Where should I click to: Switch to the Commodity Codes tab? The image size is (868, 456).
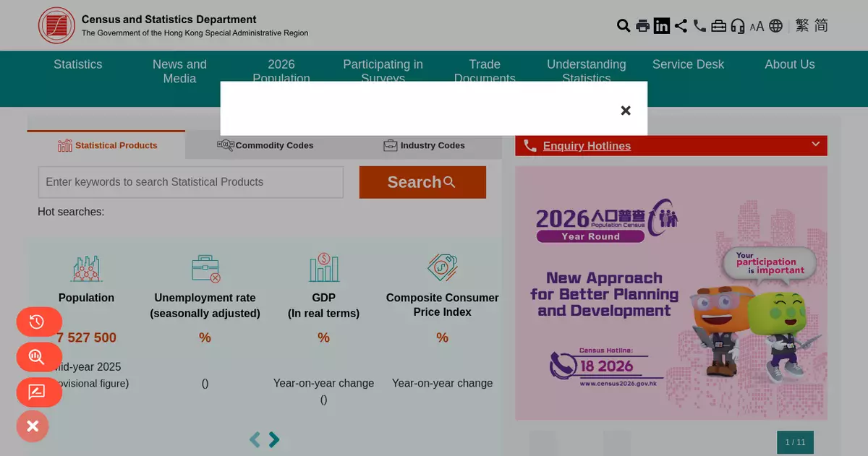(265, 145)
